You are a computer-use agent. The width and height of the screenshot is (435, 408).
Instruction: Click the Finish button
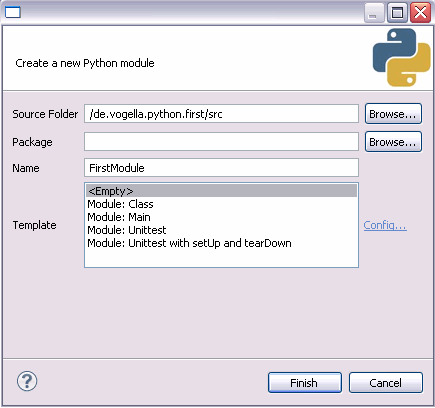305,383
